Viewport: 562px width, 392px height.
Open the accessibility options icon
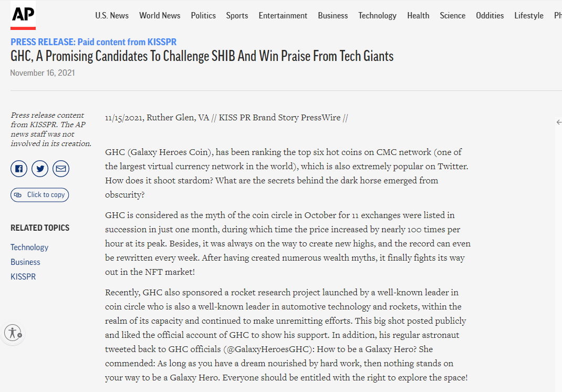point(12,333)
